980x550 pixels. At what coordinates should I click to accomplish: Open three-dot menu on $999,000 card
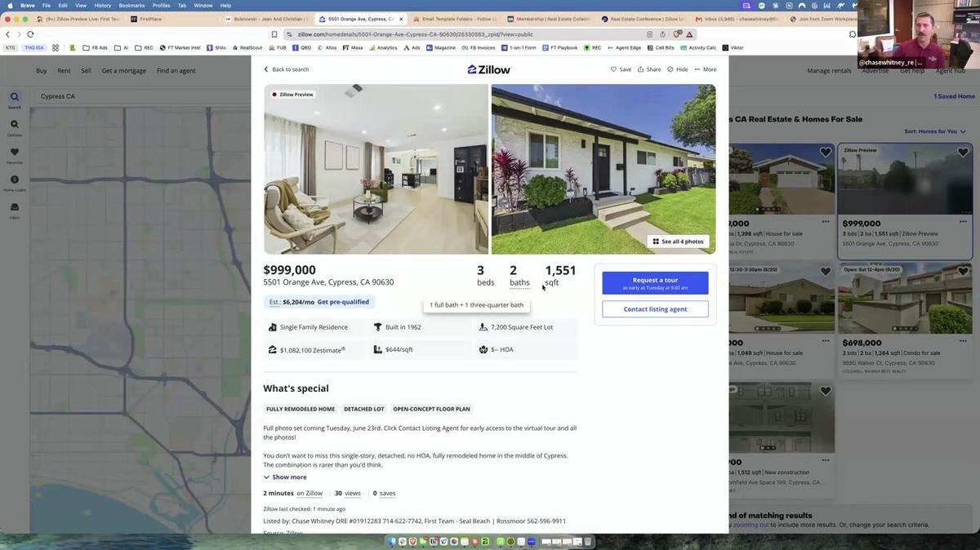click(x=963, y=222)
